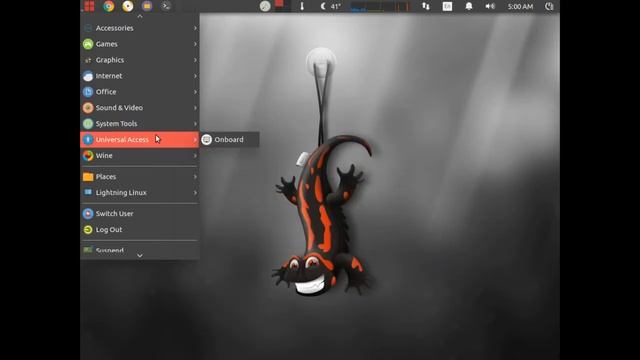The height and width of the screenshot is (360, 640).
Task: Choose Switch User
Action: (x=140, y=213)
